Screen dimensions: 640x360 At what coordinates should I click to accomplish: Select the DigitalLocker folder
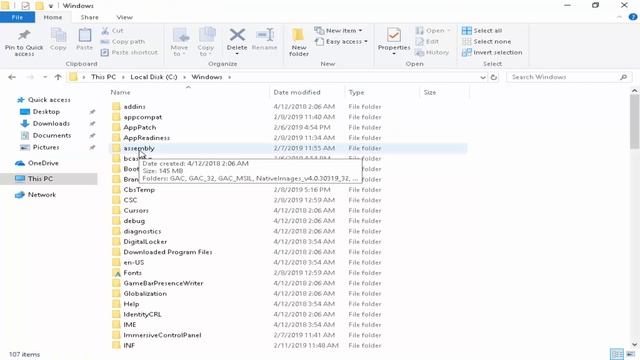(x=145, y=242)
